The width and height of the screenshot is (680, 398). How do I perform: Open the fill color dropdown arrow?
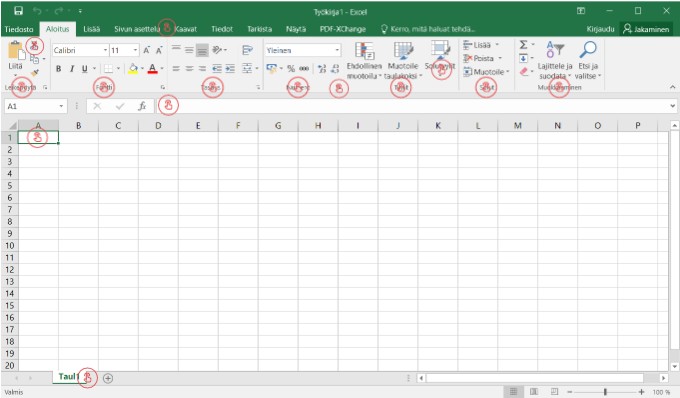pos(142,69)
